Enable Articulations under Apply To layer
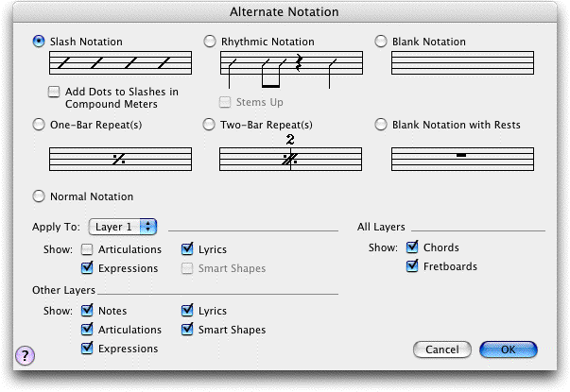Image resolution: width=570 pixels, height=392 pixels. point(88,250)
